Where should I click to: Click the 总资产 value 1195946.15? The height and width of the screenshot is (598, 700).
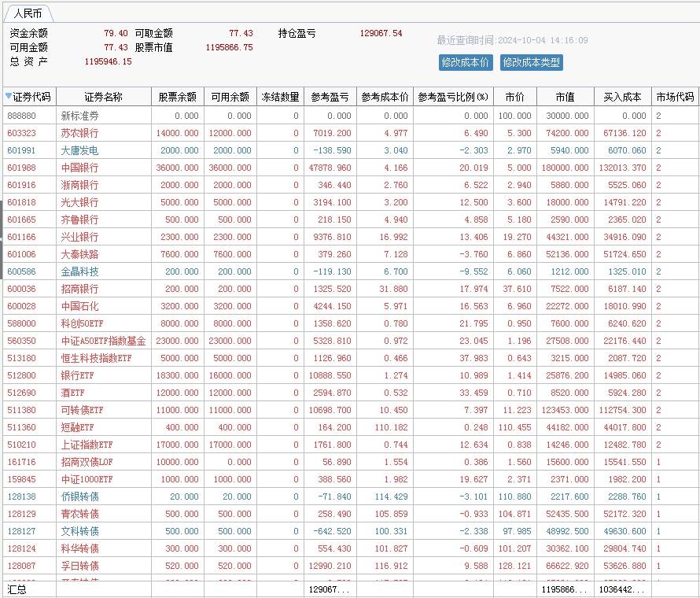pyautogui.click(x=108, y=61)
